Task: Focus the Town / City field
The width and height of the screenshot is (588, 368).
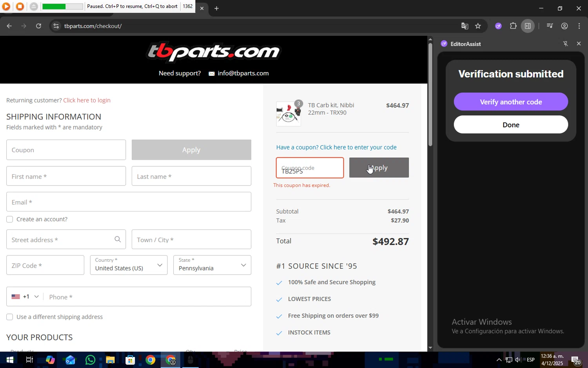Action: tap(191, 239)
